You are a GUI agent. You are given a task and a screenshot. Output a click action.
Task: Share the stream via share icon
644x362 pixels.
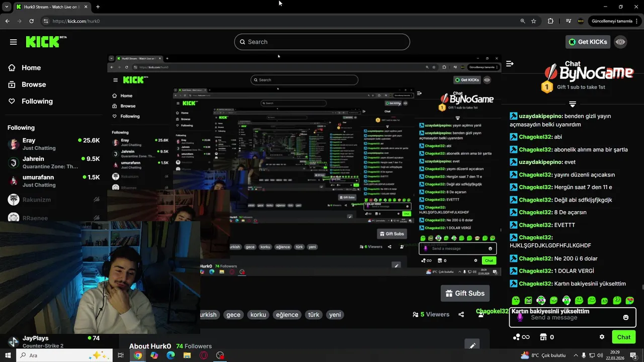point(461,315)
